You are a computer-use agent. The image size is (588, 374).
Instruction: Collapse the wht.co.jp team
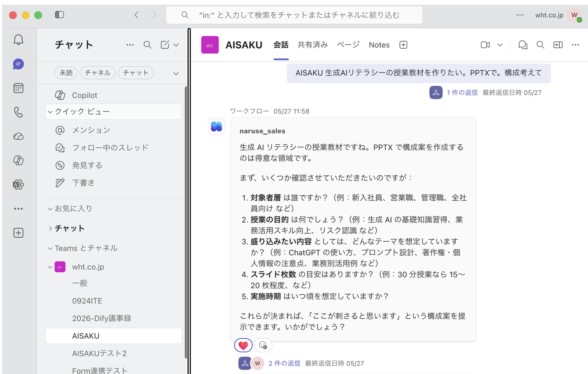coord(50,267)
